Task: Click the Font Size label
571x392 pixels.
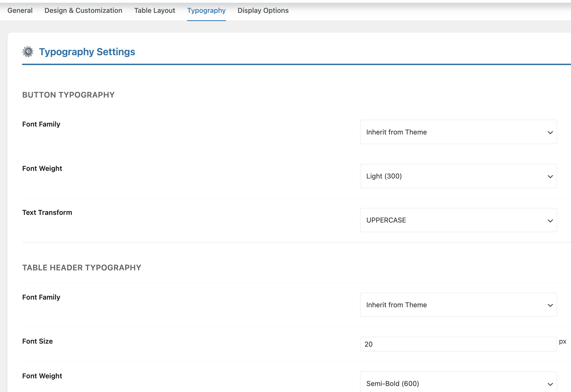Action: pyautogui.click(x=37, y=341)
